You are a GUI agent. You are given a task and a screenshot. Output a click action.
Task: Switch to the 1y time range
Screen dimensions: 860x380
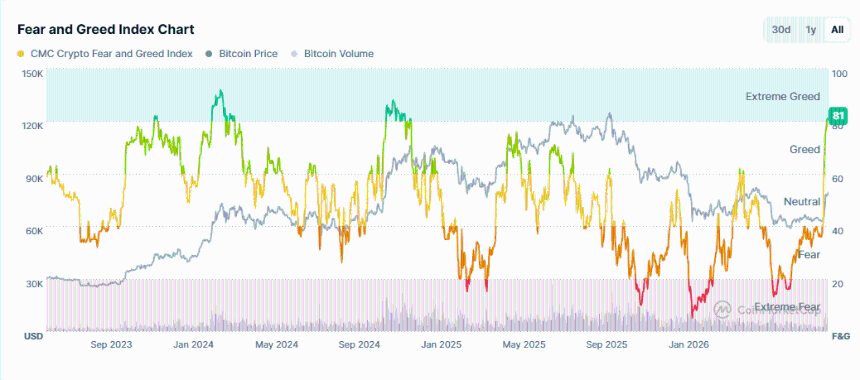coord(811,30)
